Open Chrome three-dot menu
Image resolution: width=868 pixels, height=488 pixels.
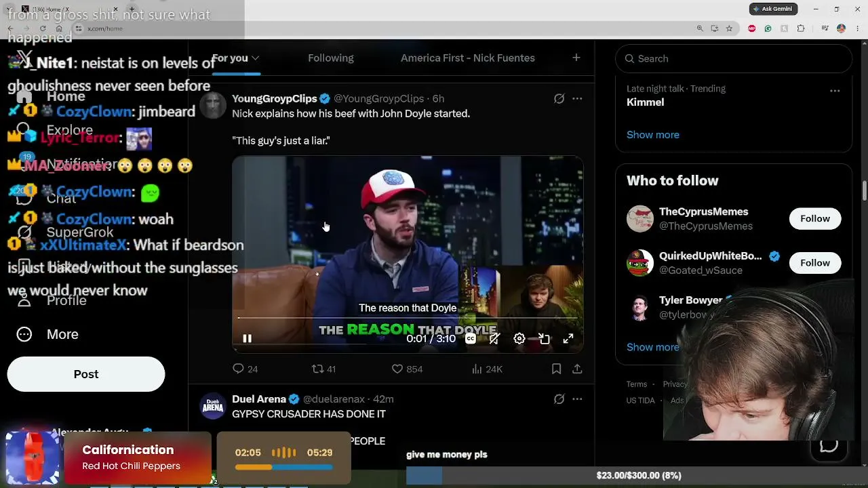coord(857,28)
